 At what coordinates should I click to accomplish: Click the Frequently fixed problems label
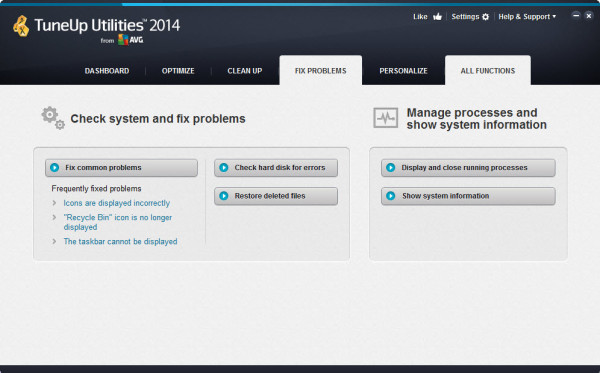96,189
